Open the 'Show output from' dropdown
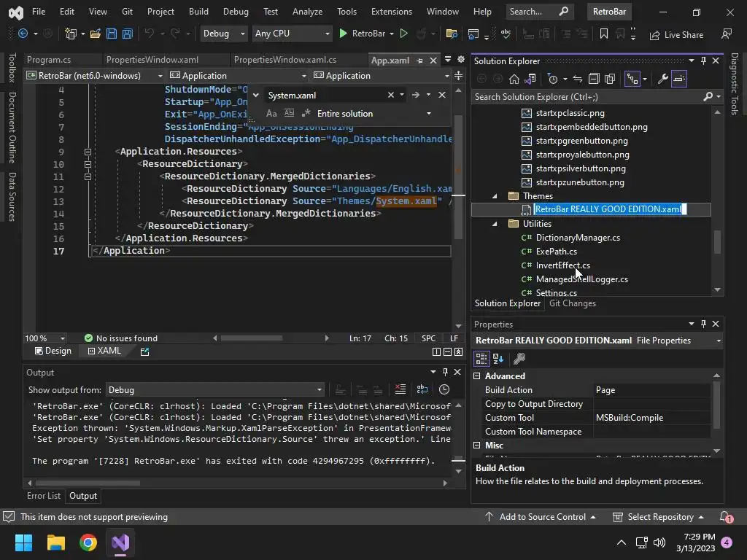747x560 pixels. [215, 390]
